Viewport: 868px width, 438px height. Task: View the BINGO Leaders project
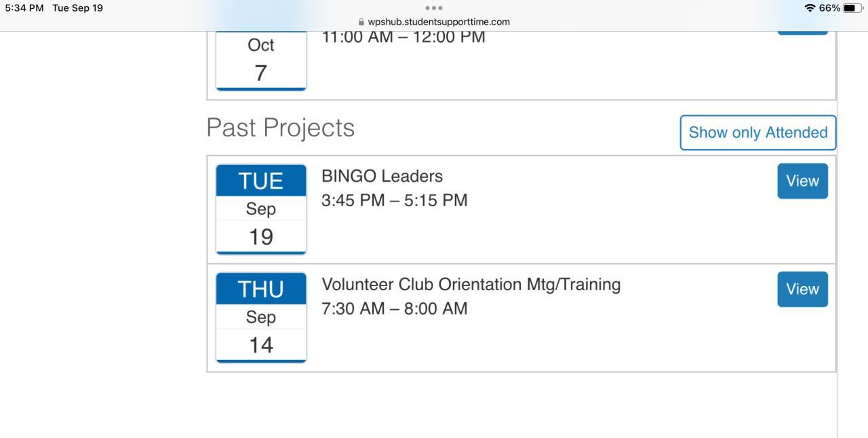click(x=802, y=181)
